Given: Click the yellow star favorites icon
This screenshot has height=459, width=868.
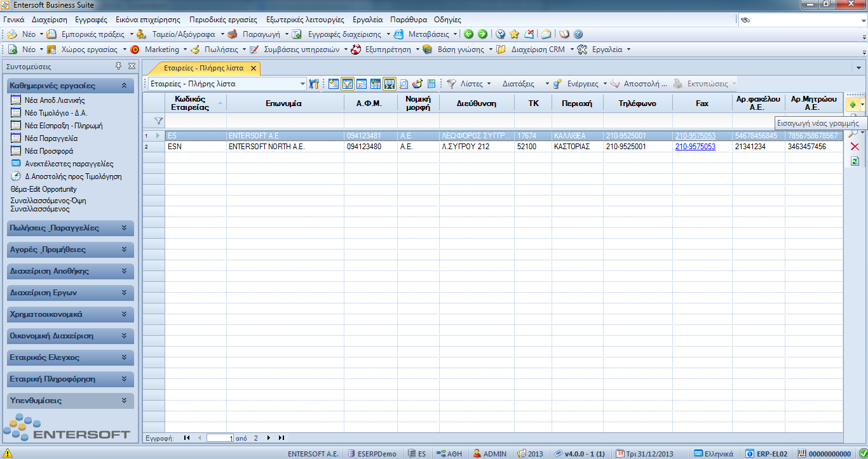Looking at the screenshot, I should point(515,34).
